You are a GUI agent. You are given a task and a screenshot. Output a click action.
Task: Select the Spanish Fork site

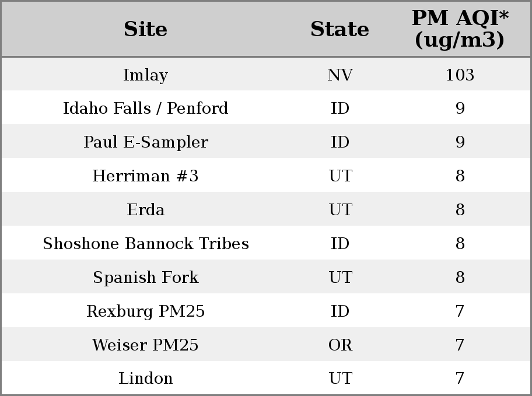[x=146, y=277]
